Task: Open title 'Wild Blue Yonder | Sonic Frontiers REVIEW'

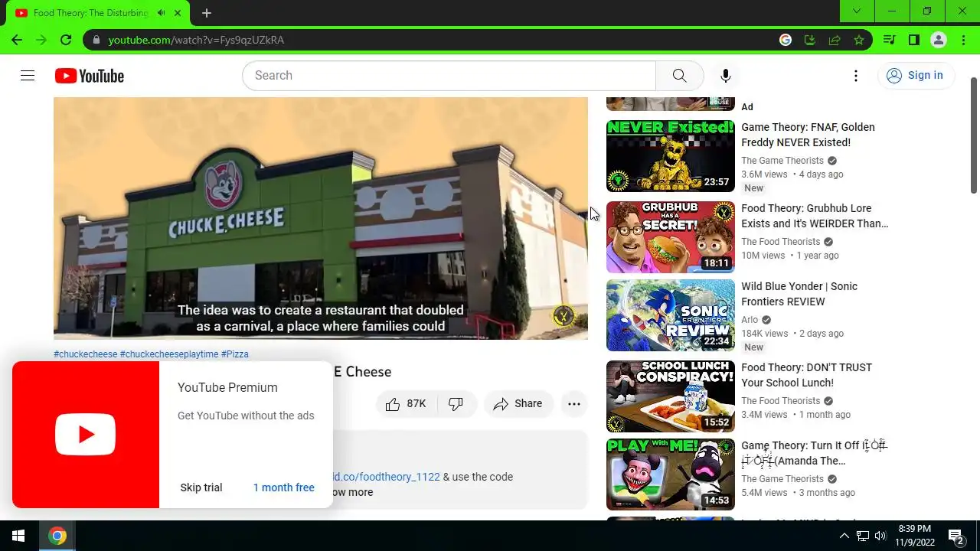Action: (x=799, y=294)
